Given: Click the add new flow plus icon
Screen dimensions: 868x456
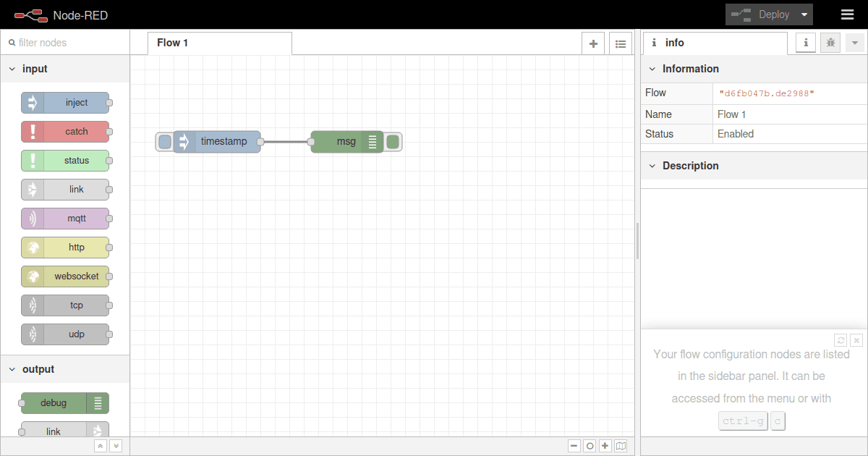Looking at the screenshot, I should (593, 43).
